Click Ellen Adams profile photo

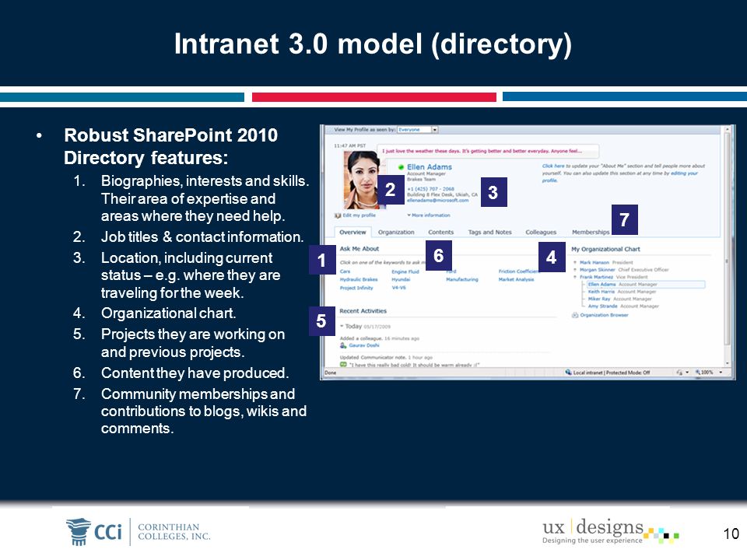coord(364,180)
